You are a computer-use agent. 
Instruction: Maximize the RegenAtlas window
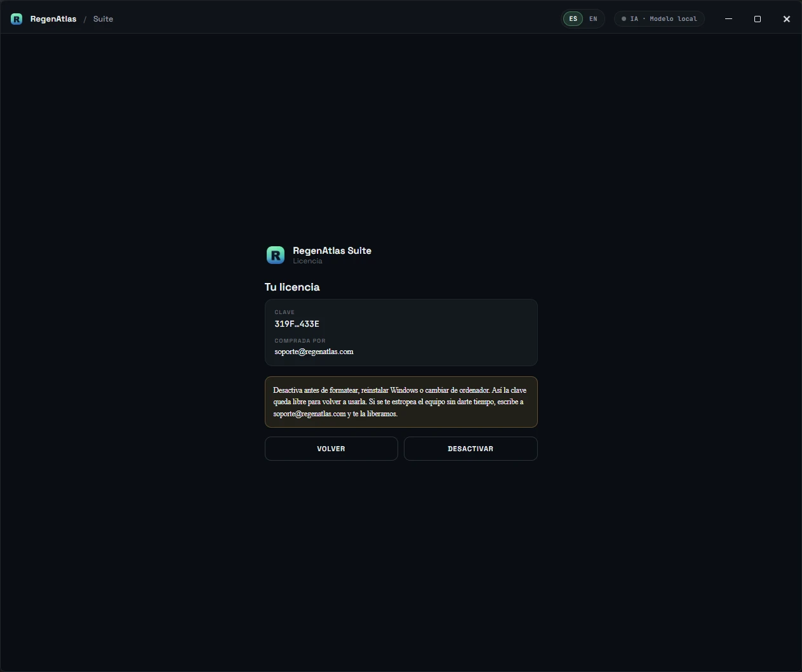tap(758, 19)
